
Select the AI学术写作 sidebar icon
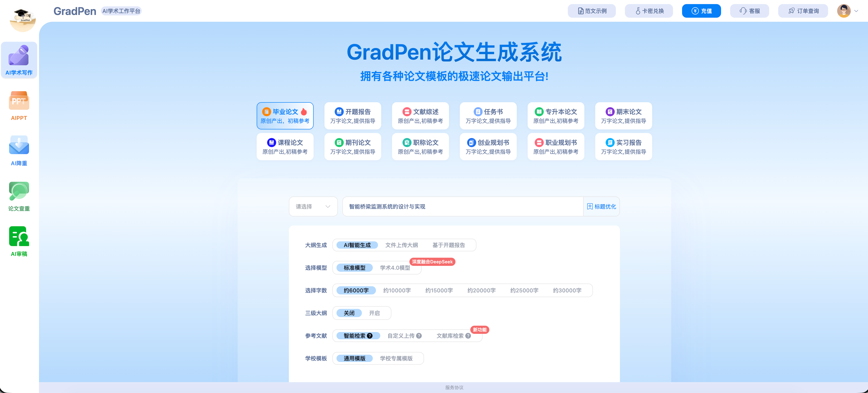(x=19, y=56)
